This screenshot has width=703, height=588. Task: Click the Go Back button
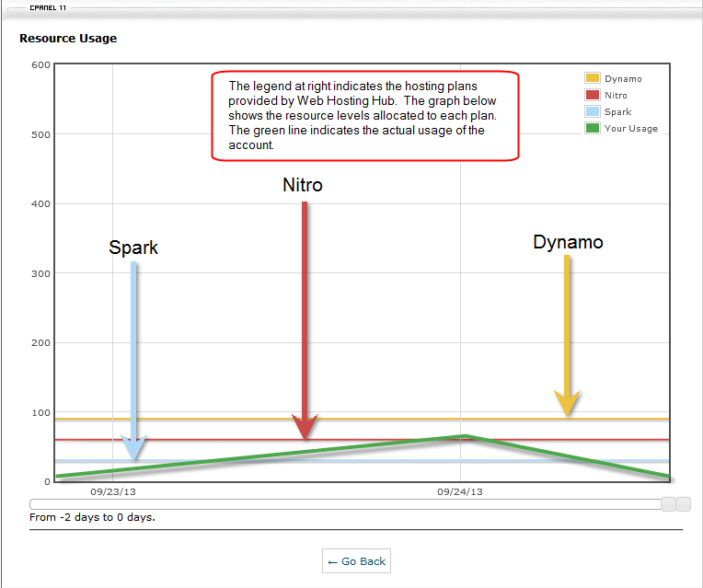coord(356,561)
